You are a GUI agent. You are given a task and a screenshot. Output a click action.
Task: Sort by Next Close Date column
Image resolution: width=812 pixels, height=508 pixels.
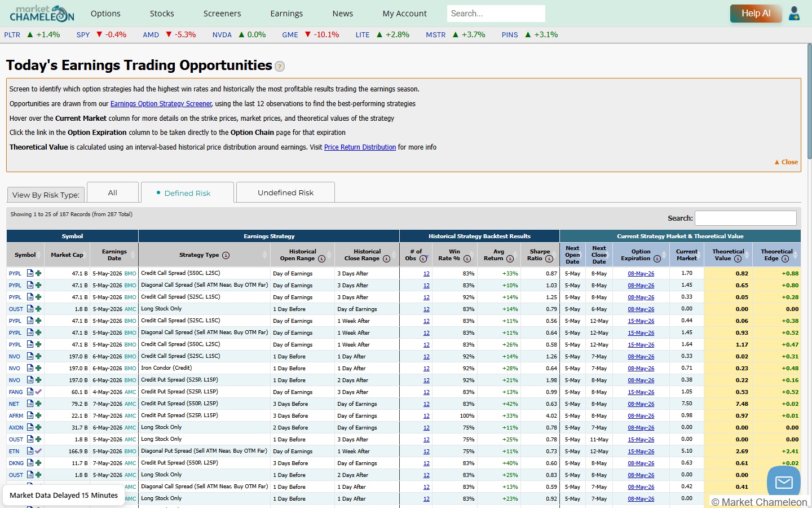coord(599,255)
